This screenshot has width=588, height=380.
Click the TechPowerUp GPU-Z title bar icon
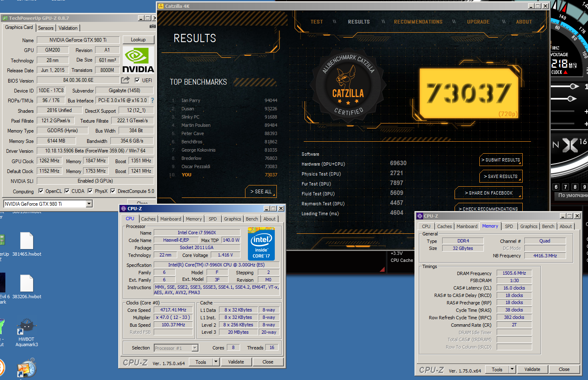point(5,18)
